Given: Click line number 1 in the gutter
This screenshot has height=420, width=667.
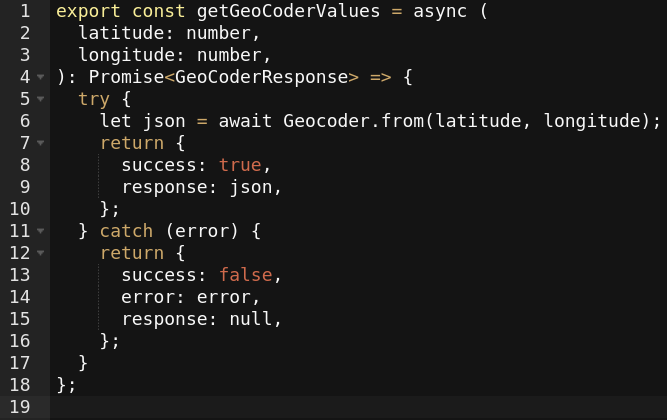Looking at the screenshot, I should coord(23,11).
